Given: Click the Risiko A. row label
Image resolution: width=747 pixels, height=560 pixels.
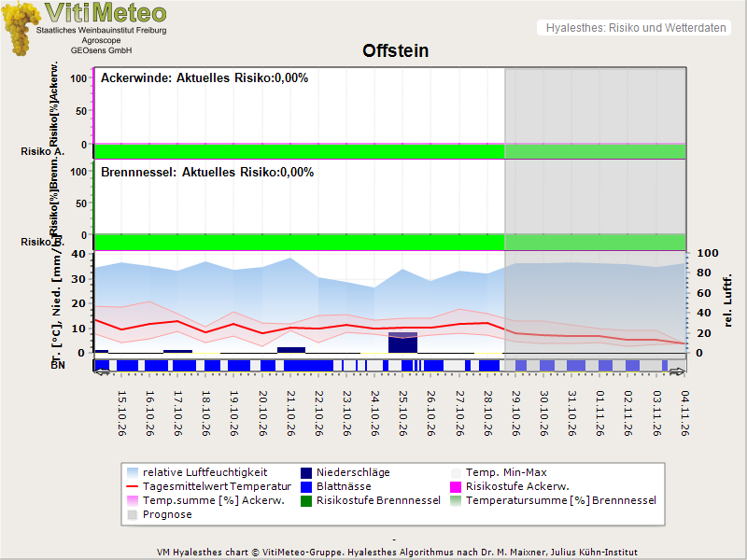Looking at the screenshot, I should (x=42, y=152).
